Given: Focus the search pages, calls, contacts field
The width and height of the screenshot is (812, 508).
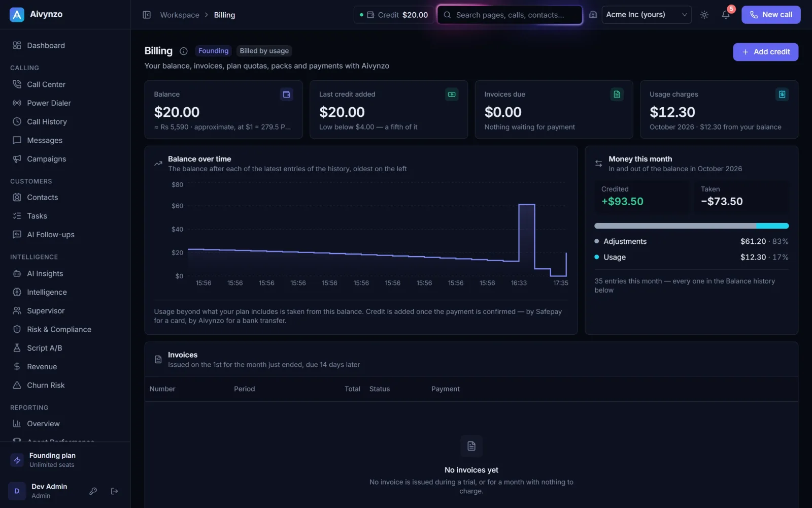Looking at the screenshot, I should (x=510, y=15).
